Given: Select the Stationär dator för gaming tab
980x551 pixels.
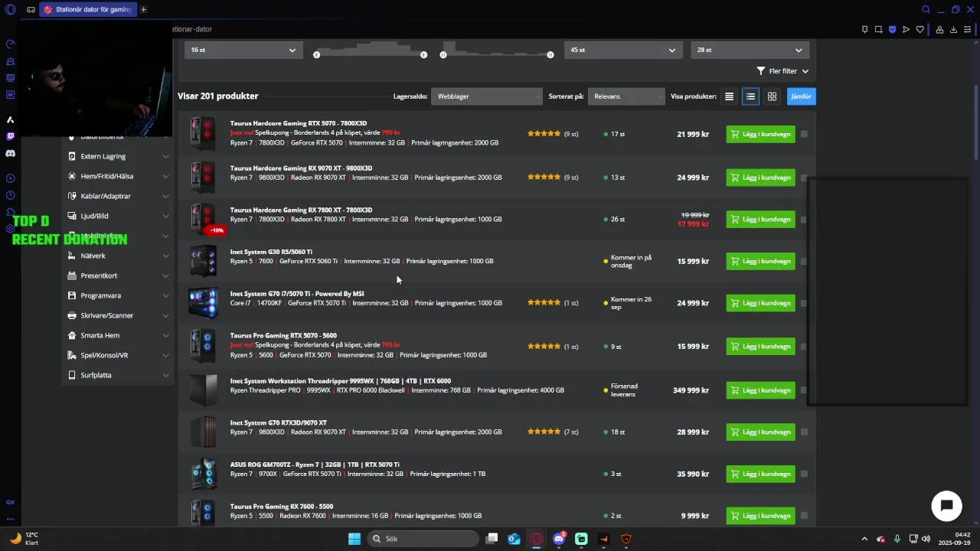Looking at the screenshot, I should (88, 9).
